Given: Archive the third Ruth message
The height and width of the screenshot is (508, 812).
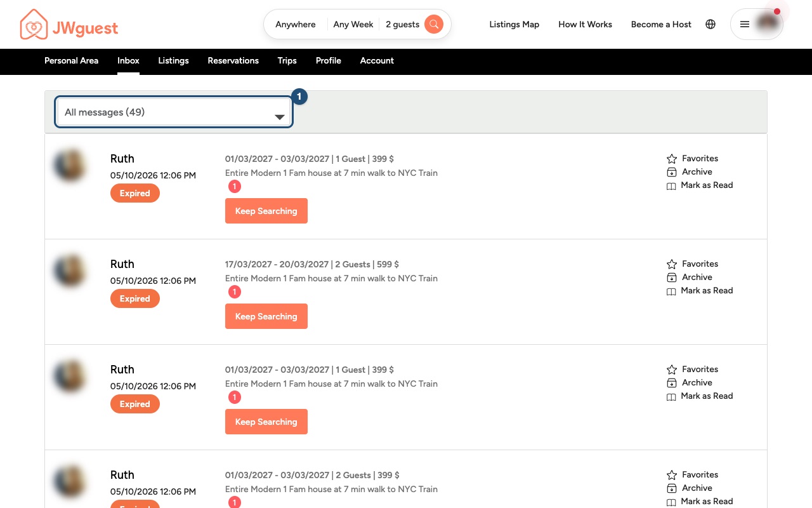Looking at the screenshot, I should (x=690, y=383).
